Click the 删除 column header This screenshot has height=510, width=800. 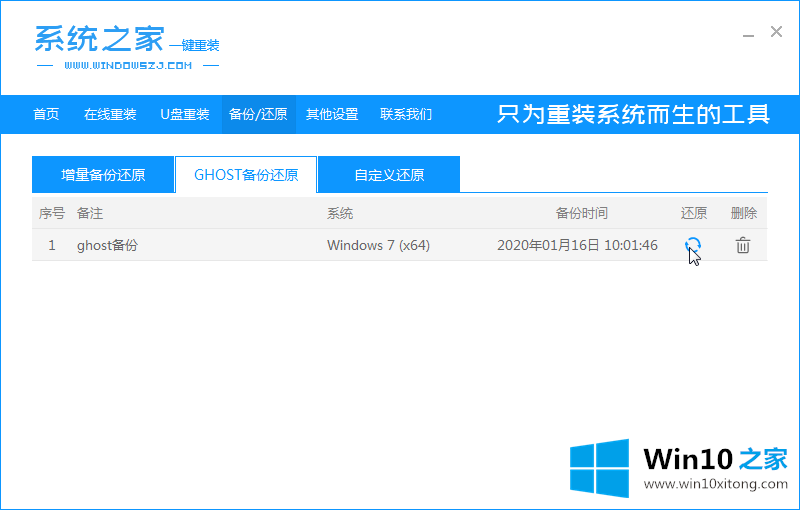(744, 213)
